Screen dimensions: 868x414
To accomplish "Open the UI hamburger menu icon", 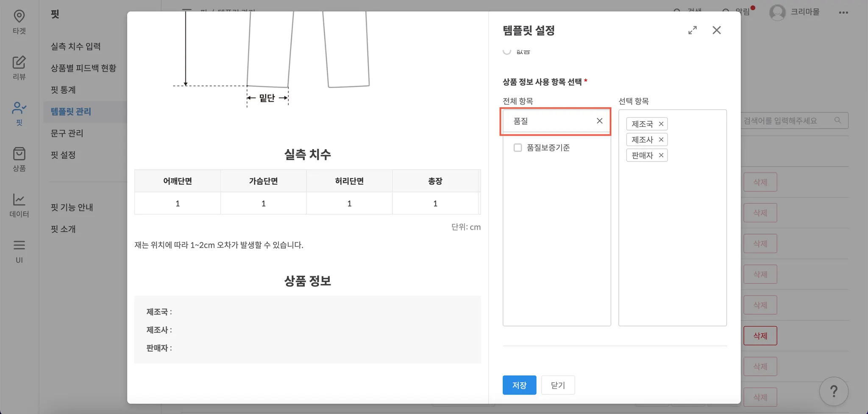I will [x=19, y=251].
